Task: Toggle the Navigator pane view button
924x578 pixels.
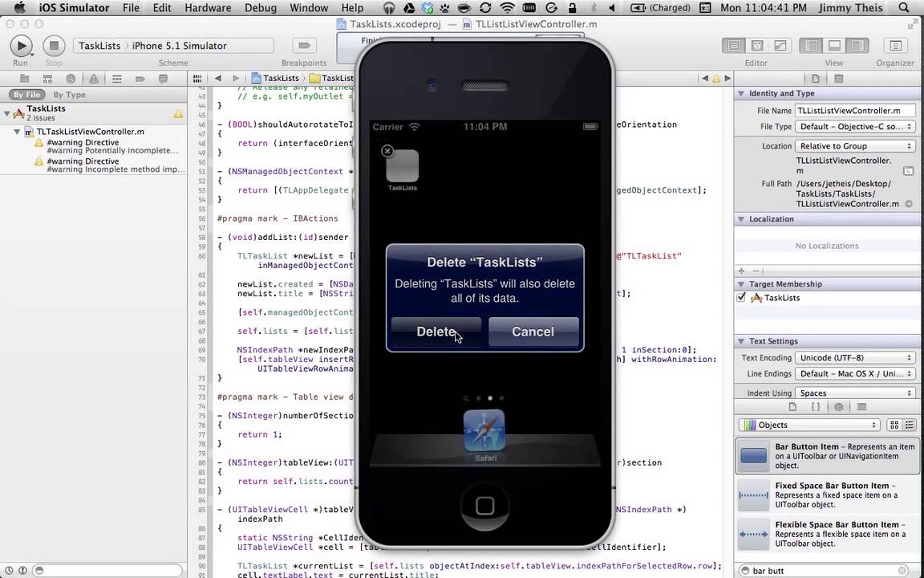Action: 811,46
